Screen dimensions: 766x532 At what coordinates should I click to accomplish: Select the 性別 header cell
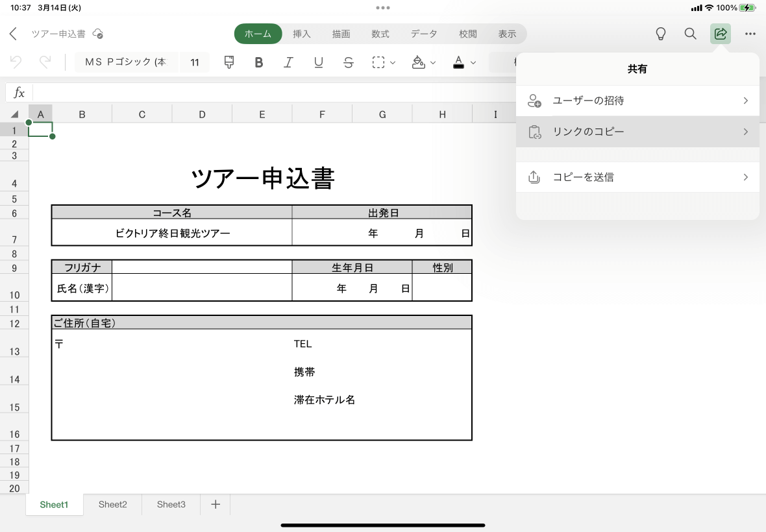[442, 267]
